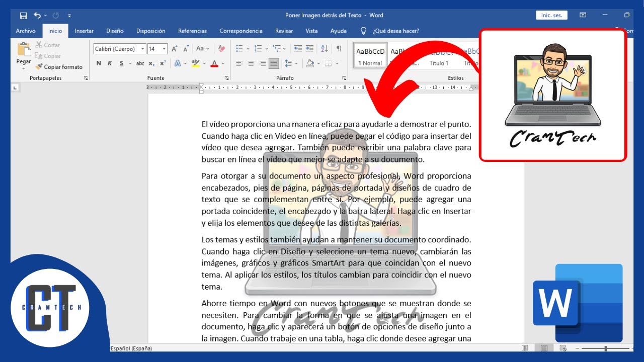Viewport: 644px width, 362px height.
Task: Open the Fuente dialog launcher
Action: pos(227,78)
